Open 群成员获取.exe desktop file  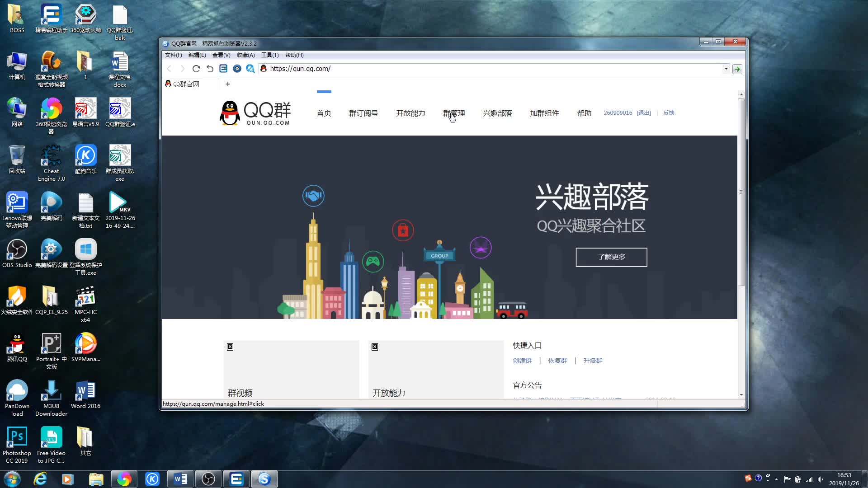tap(120, 163)
